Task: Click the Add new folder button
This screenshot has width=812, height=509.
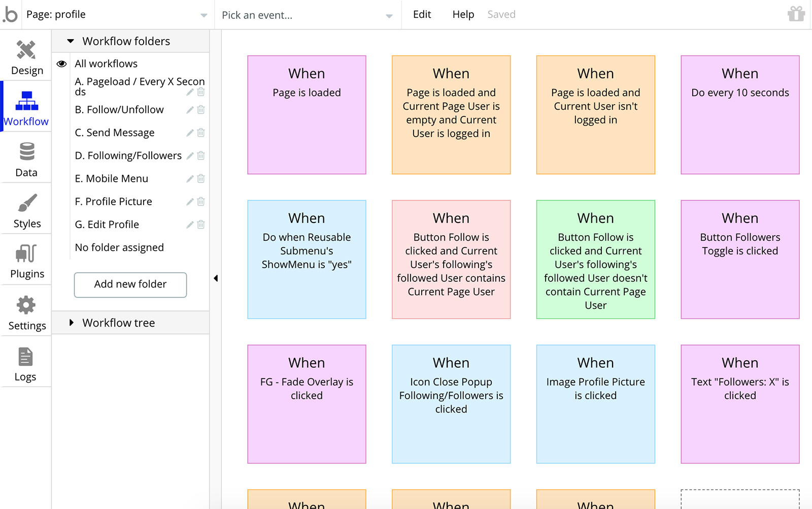Action: tap(130, 284)
